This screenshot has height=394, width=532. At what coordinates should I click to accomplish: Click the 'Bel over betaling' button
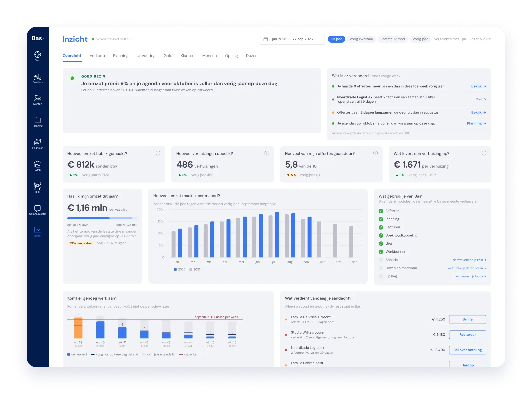[x=467, y=350]
